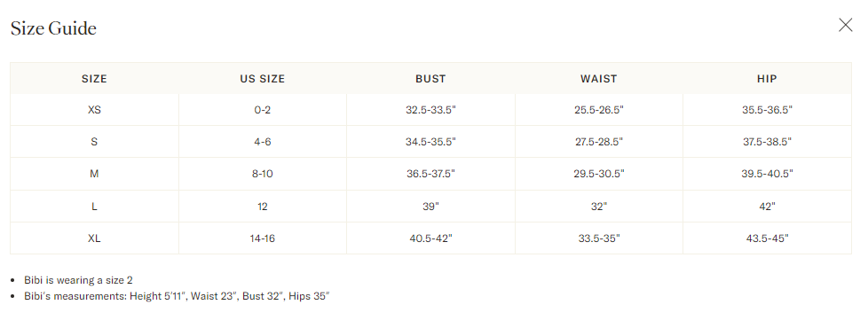
Task: Click the 36.5-37.5" bust measurement cell
Action: pyautogui.click(x=430, y=174)
